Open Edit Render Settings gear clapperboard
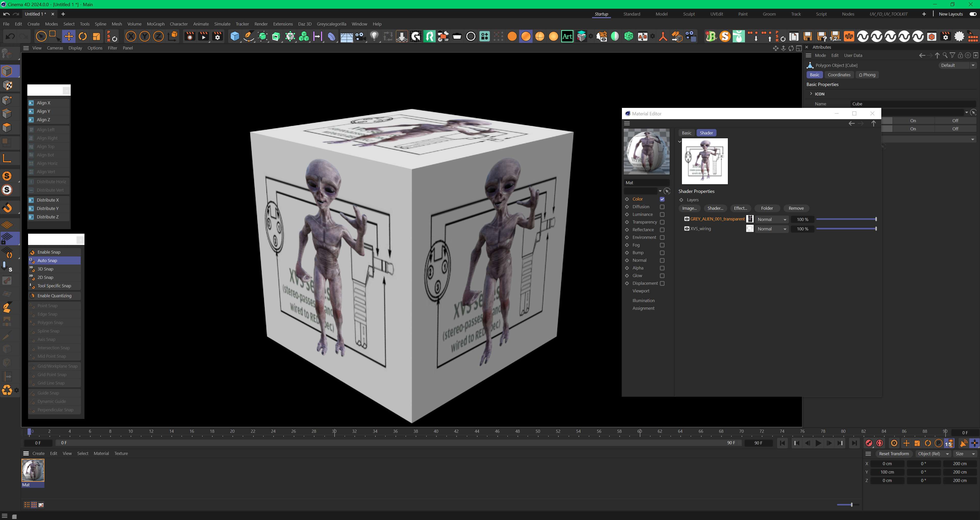This screenshot has width=980, height=520. tap(218, 36)
